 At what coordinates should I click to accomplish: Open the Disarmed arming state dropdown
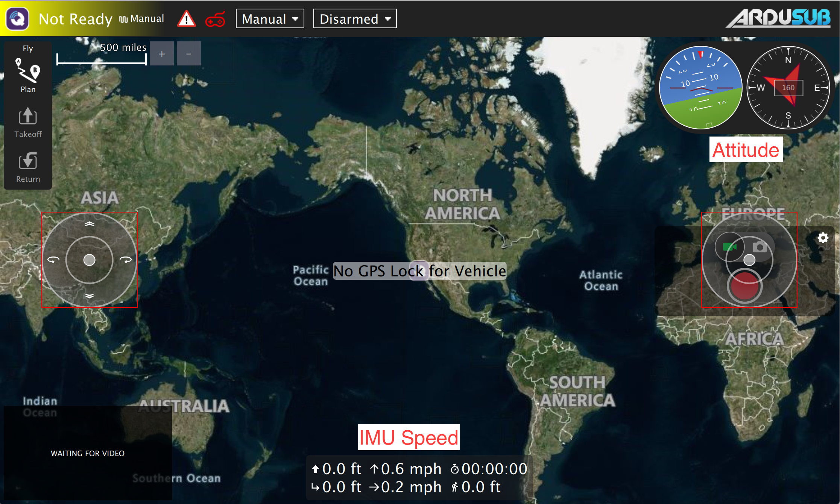click(355, 19)
